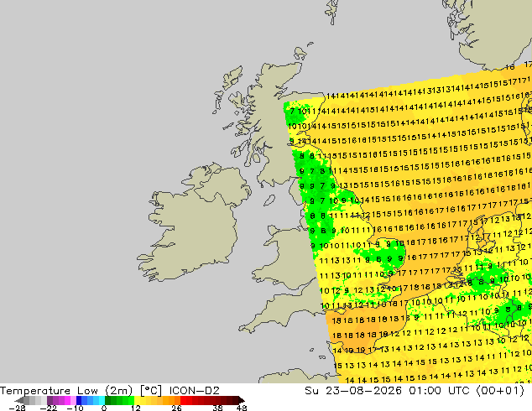Pick the dark purple legend swatch above -22

50,400
